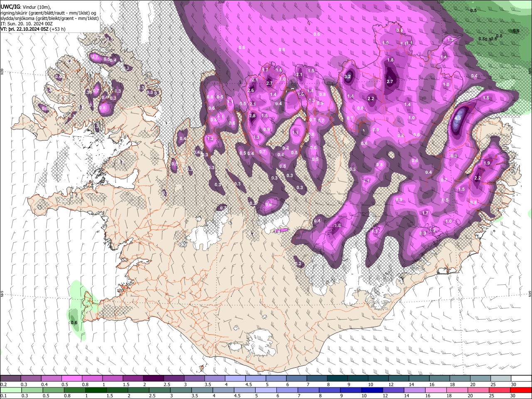
Task: Click the 3.2 precipitation value on the map
Action: coord(348,76)
